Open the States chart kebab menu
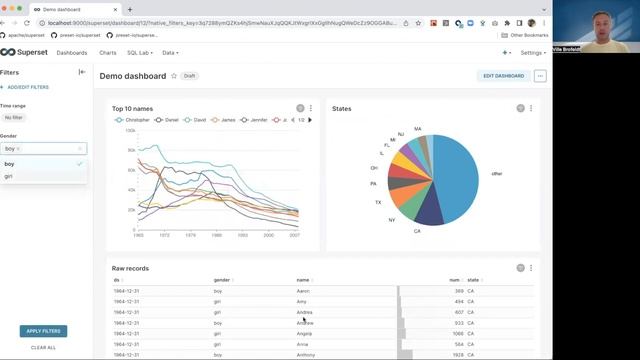640x360 pixels. click(x=531, y=108)
